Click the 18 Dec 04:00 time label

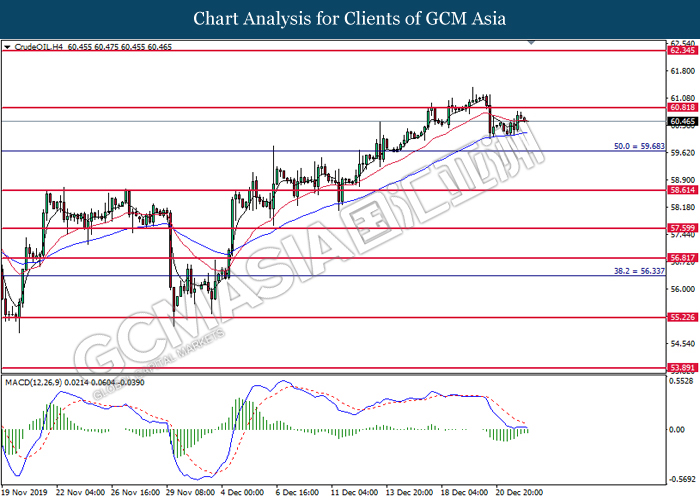[x=465, y=492]
